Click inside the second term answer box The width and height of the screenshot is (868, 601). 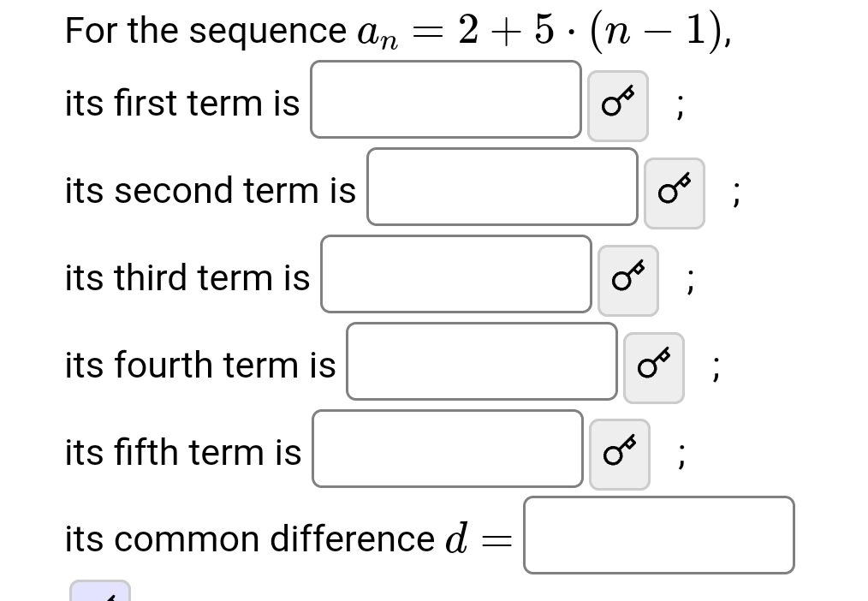502,188
